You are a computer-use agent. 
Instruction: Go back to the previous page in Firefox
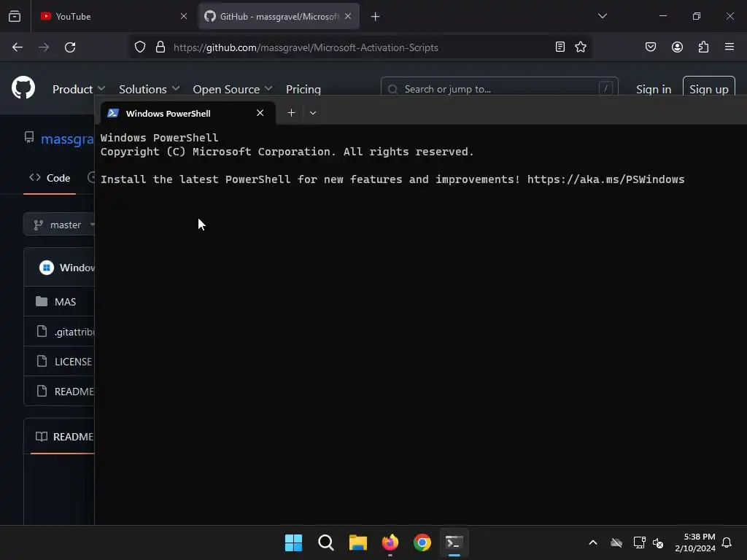point(18,47)
